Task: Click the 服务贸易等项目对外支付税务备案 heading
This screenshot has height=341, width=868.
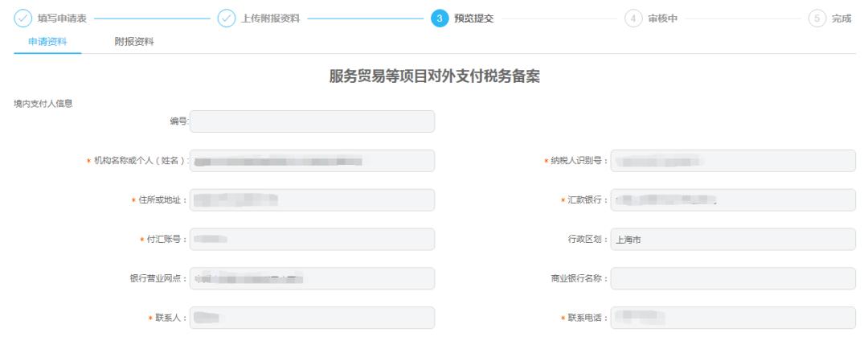Action: pyautogui.click(x=434, y=77)
